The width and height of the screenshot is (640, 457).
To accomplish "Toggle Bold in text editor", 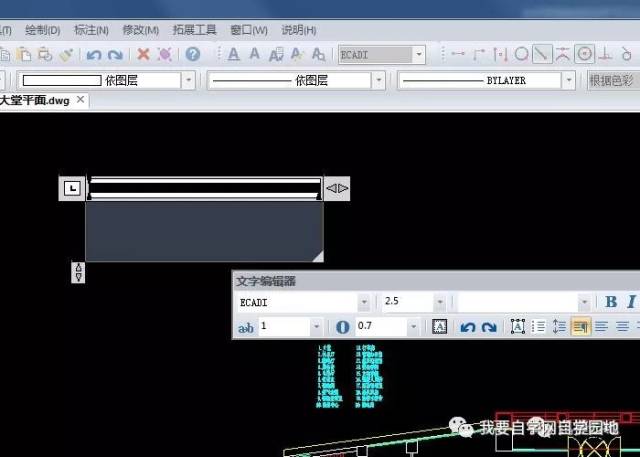I will click(611, 302).
